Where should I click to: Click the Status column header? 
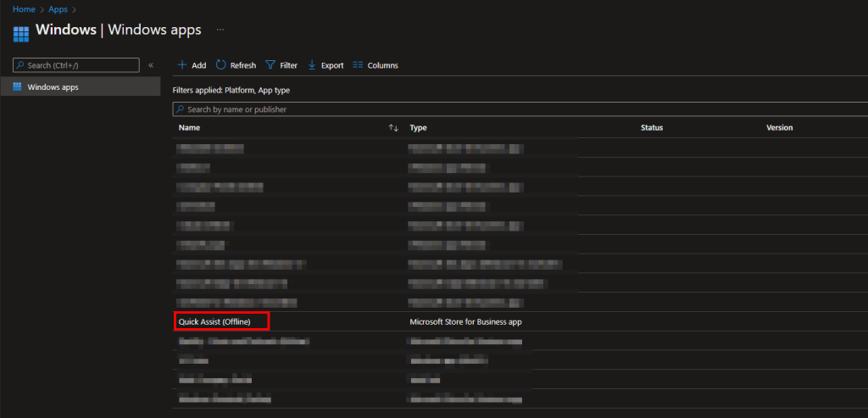tap(651, 128)
